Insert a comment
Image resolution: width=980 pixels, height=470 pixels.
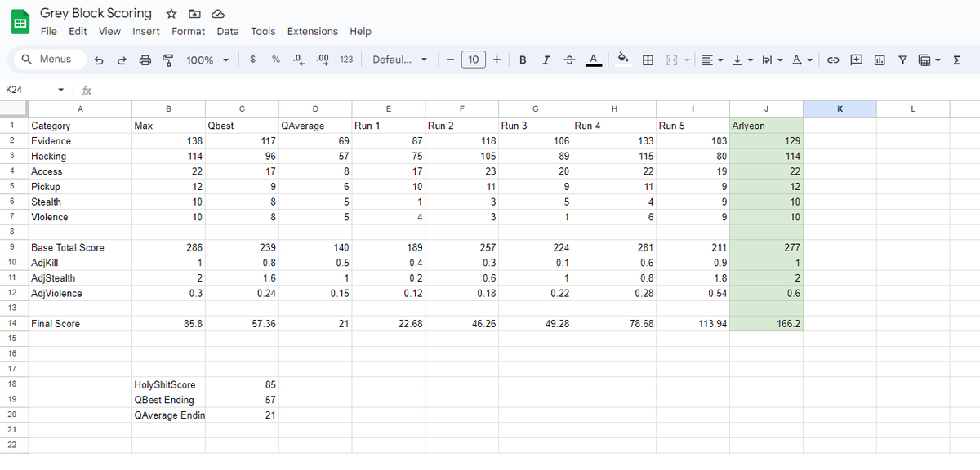coord(857,60)
